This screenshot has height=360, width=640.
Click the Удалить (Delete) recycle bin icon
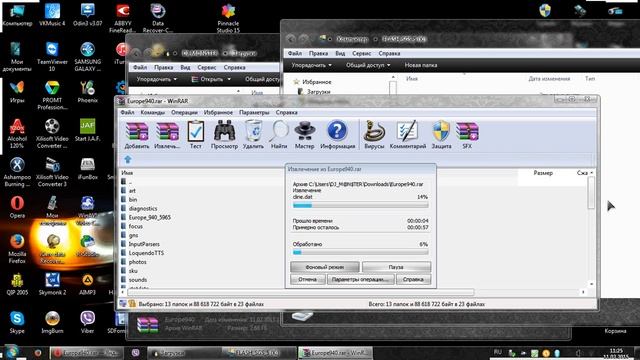[x=253, y=135]
